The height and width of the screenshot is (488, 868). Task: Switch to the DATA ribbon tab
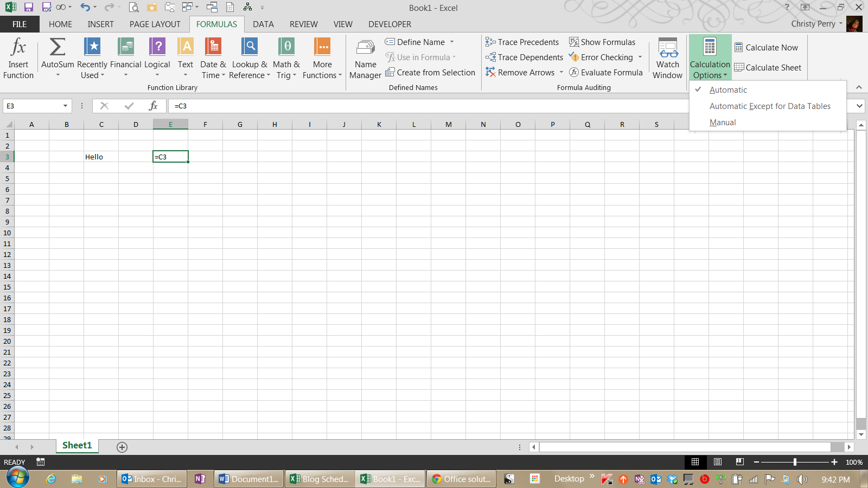tap(263, 24)
